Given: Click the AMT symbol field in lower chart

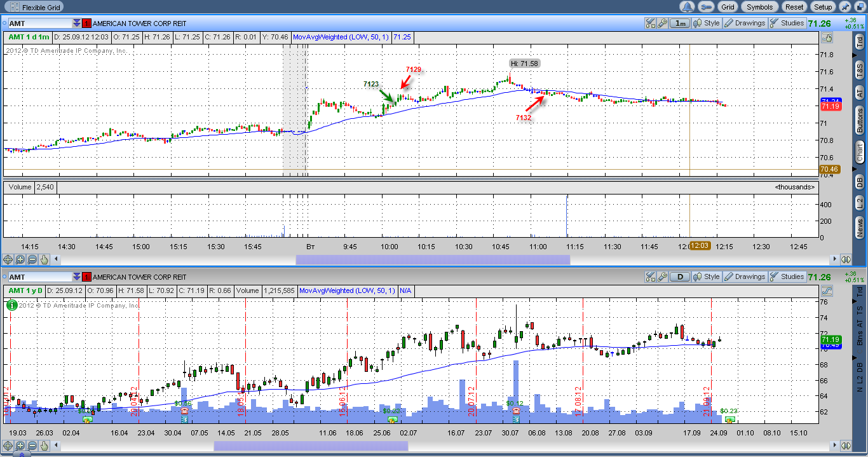Looking at the screenshot, I should 39,277.
